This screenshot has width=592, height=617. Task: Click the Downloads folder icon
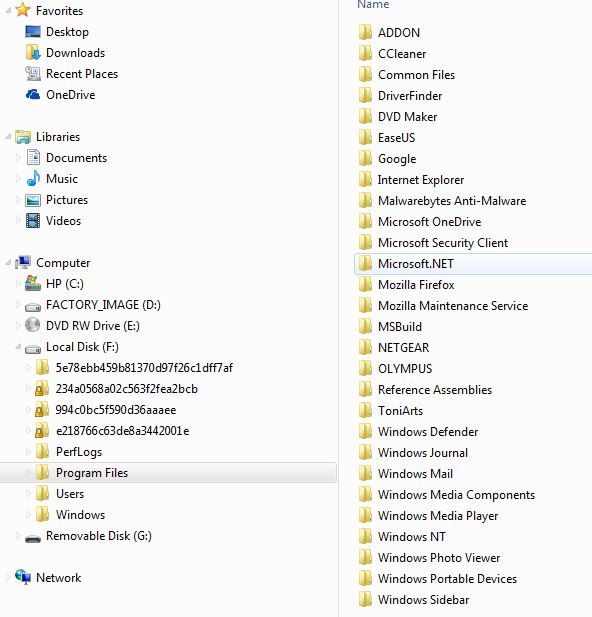pyautogui.click(x=33, y=53)
